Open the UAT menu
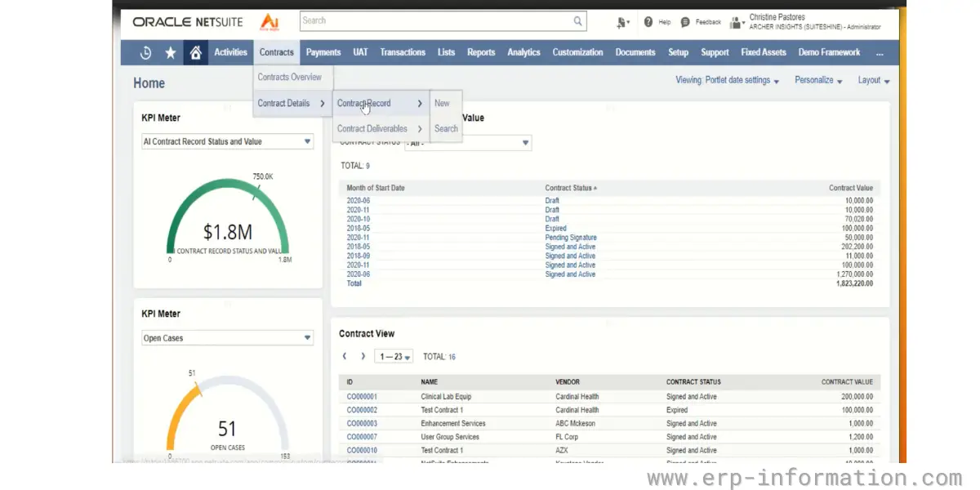Image resolution: width=980 pixels, height=490 pixels. 360,52
